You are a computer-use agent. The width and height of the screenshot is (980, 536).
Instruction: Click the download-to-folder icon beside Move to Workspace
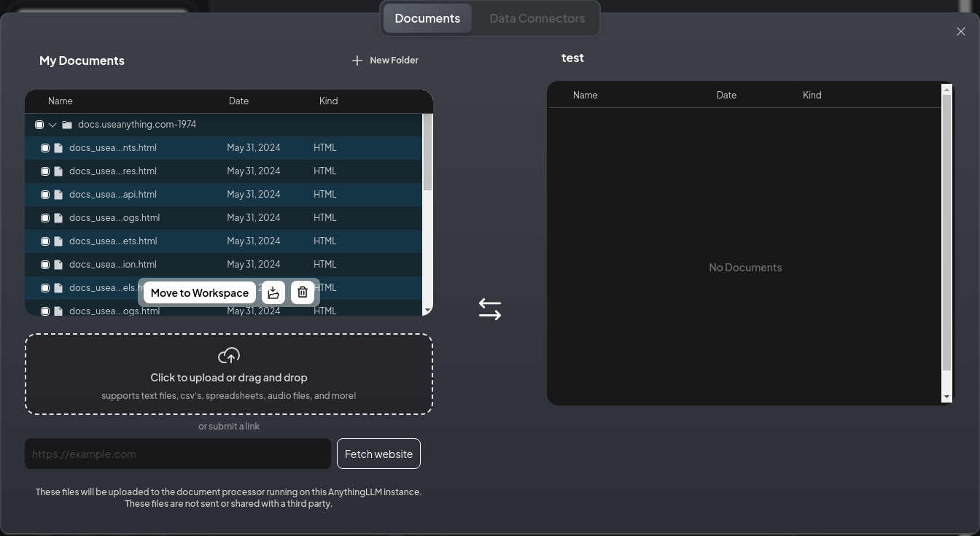click(273, 292)
